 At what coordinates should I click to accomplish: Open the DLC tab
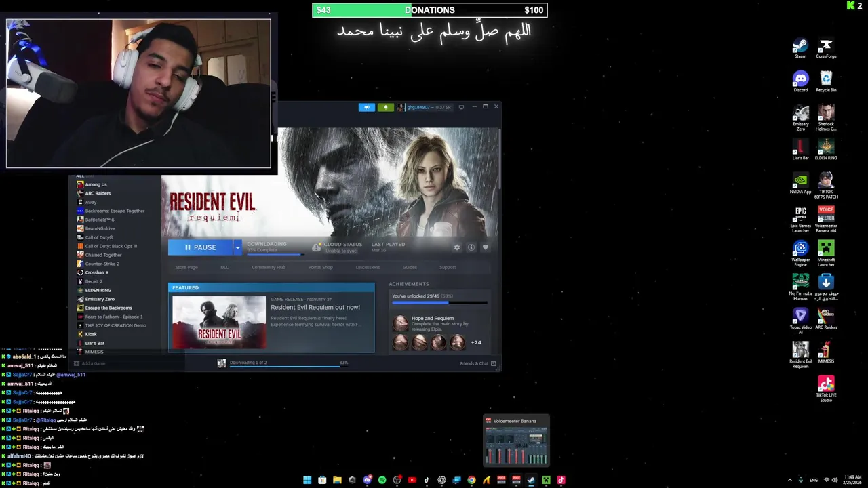point(224,267)
